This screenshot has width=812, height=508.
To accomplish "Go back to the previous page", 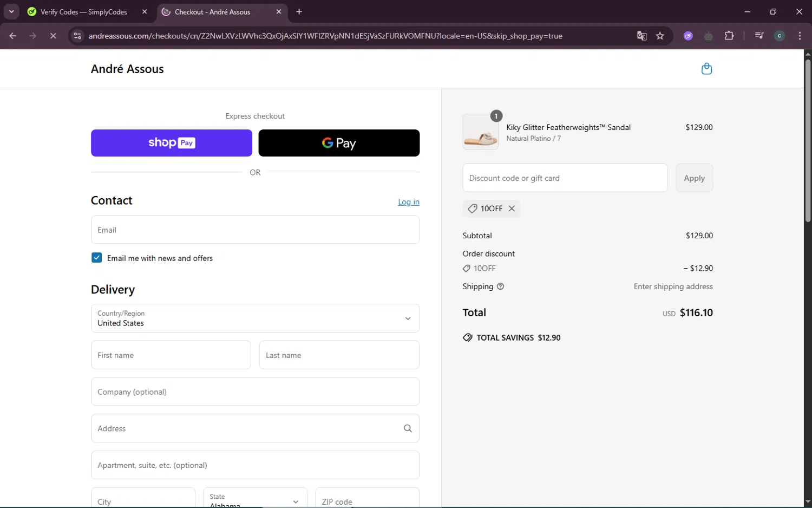I will tap(12, 36).
